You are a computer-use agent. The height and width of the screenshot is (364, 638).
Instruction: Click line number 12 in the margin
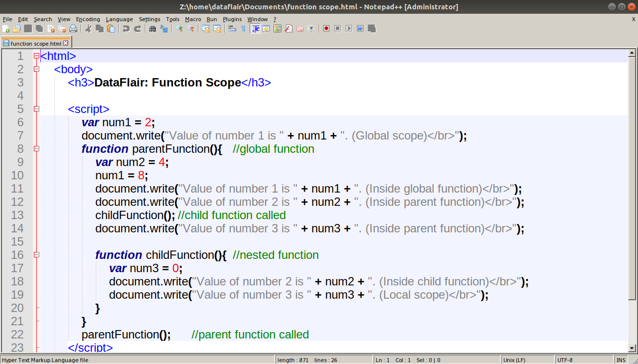[17, 202]
